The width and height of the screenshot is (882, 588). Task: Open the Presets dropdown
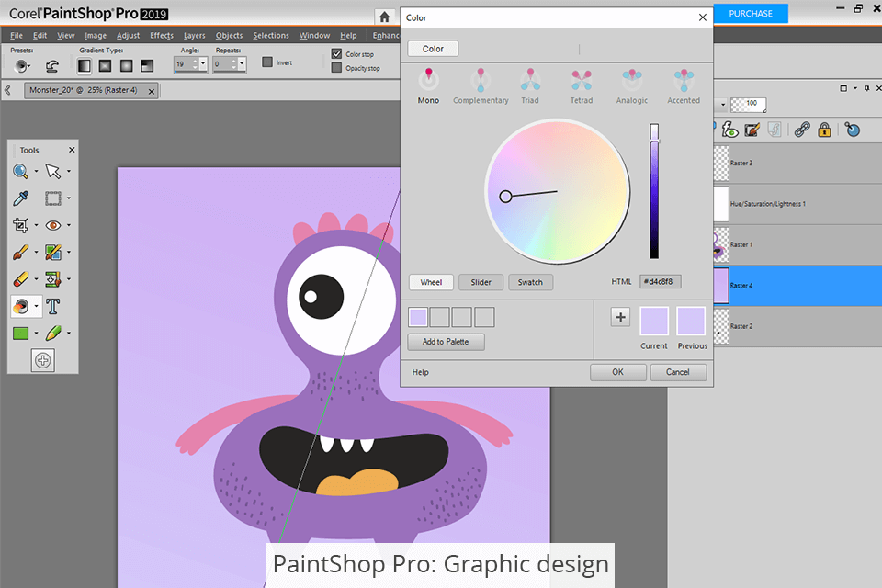click(22, 66)
